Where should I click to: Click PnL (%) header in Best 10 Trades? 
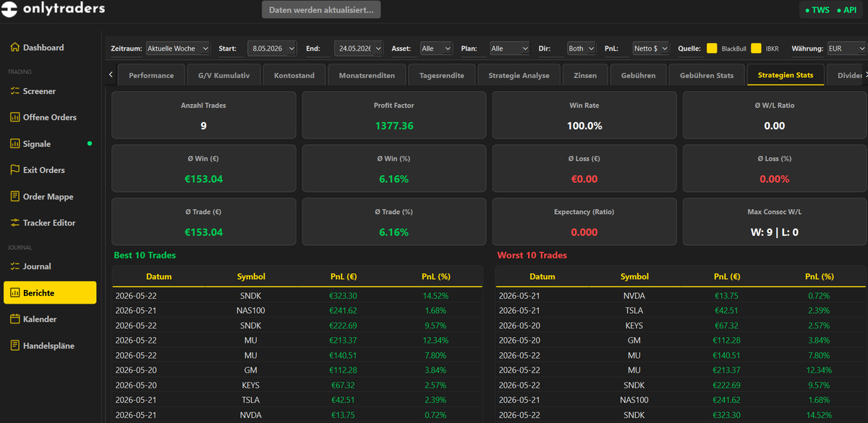[x=436, y=276]
